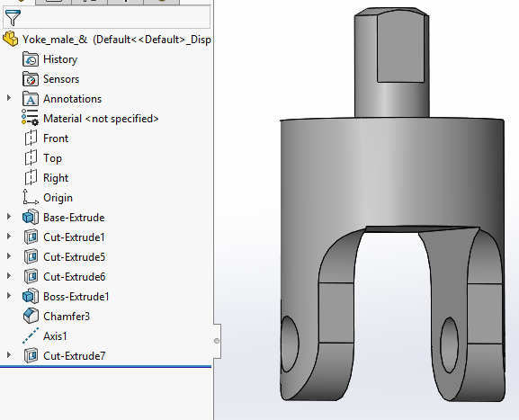Image resolution: width=519 pixels, height=420 pixels.
Task: Click the Boss-Extrude1 feature icon
Action: point(31,296)
